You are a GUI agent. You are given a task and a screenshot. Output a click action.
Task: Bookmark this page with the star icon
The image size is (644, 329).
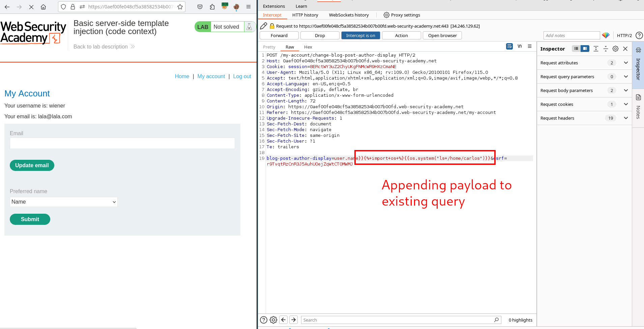pyautogui.click(x=180, y=7)
